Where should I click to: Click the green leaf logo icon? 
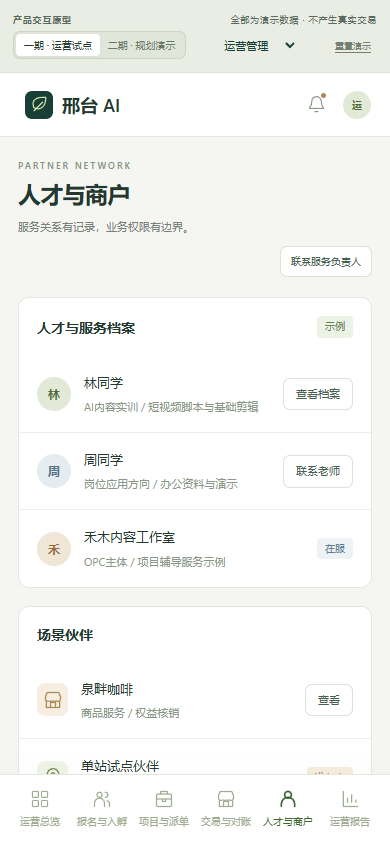pos(39,105)
